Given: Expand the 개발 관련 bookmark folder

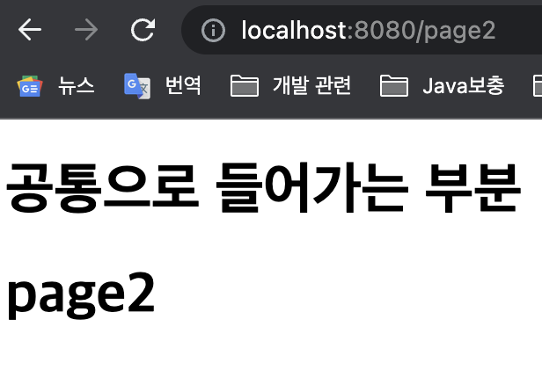Looking at the screenshot, I should [x=312, y=85].
